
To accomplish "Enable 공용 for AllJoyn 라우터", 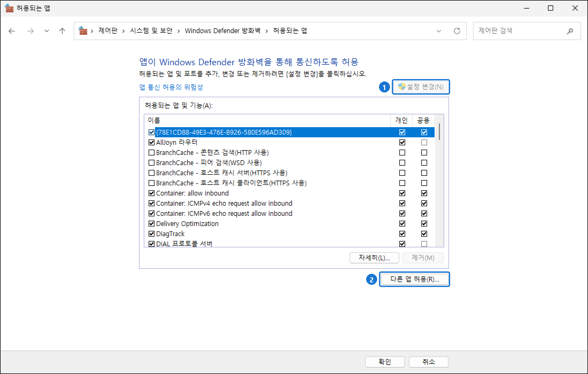I will 424,142.
